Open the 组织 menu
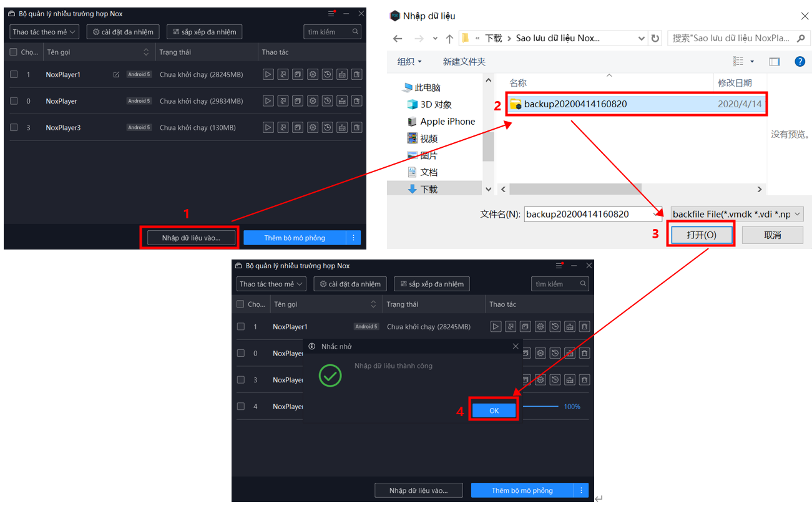This screenshot has width=812, height=514. (x=409, y=61)
